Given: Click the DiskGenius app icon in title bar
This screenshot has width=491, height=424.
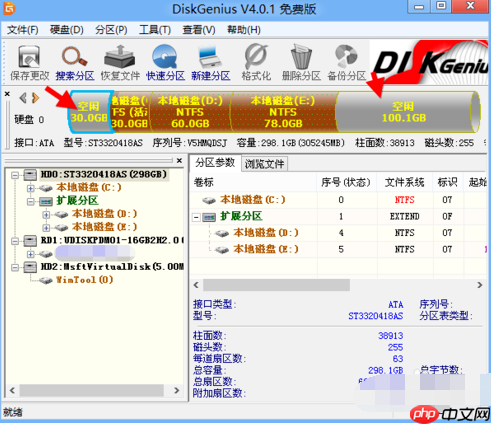Looking at the screenshot, I should coord(9,8).
